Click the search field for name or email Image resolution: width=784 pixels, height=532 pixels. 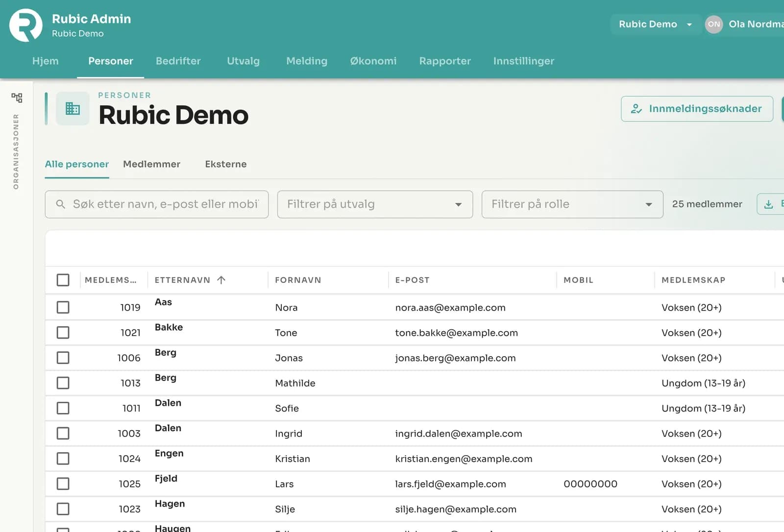(157, 204)
